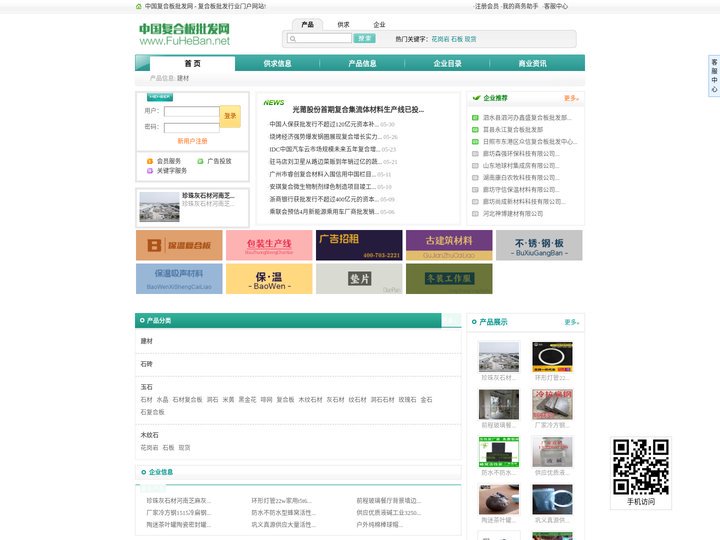Click the home icon at page top
The height and width of the screenshot is (540, 720).
click(139, 6)
